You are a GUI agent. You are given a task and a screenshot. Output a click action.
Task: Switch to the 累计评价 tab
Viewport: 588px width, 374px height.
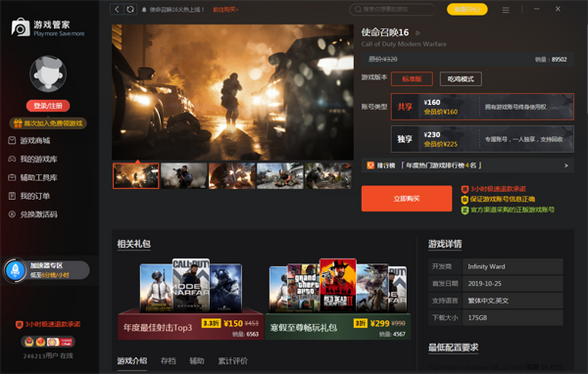pos(233,361)
